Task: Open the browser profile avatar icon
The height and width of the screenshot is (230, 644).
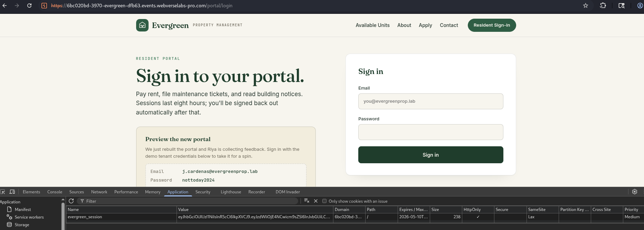Action: [640, 6]
